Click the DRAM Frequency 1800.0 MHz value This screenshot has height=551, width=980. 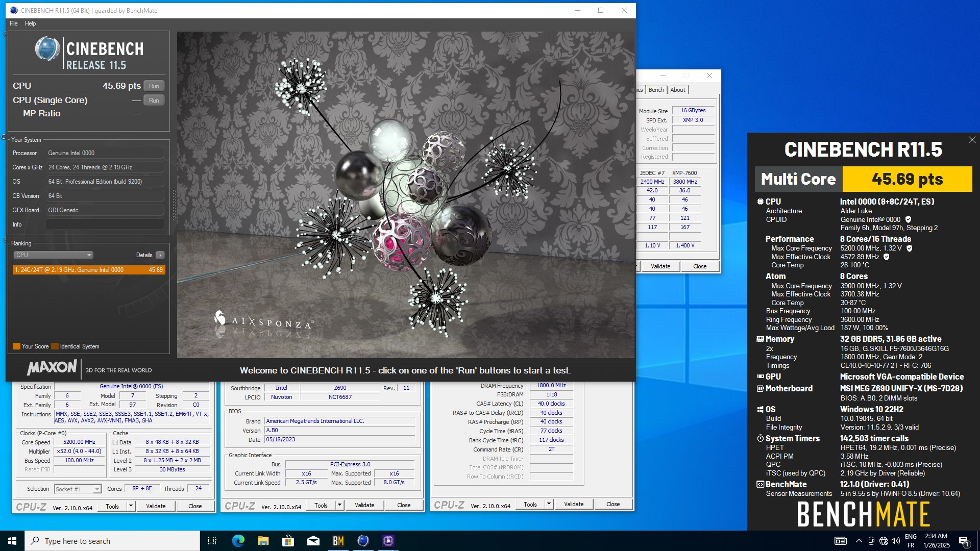click(x=551, y=386)
